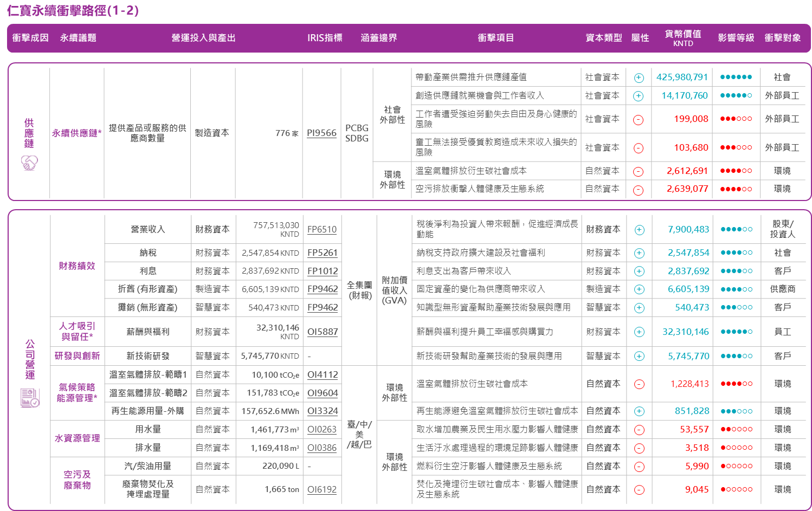Click the page title 仁寶永續衝擊路徑(1-2)
The width and height of the screenshot is (812, 511).
click(73, 10)
